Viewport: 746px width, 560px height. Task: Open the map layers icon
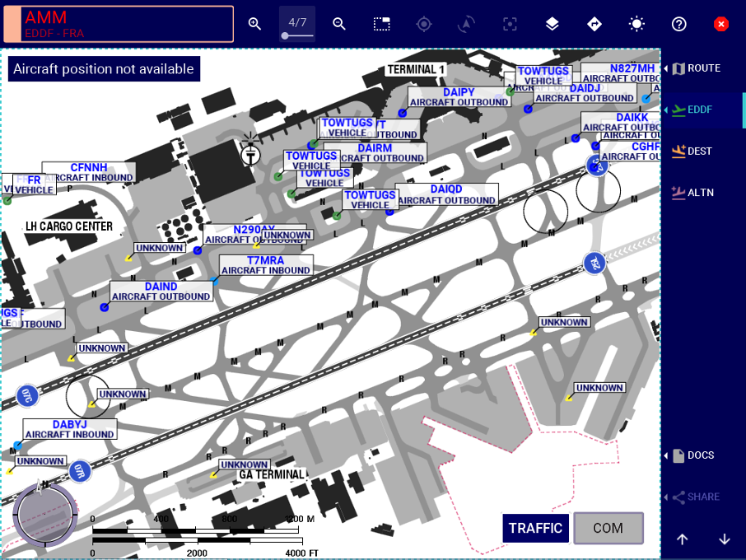pyautogui.click(x=553, y=24)
